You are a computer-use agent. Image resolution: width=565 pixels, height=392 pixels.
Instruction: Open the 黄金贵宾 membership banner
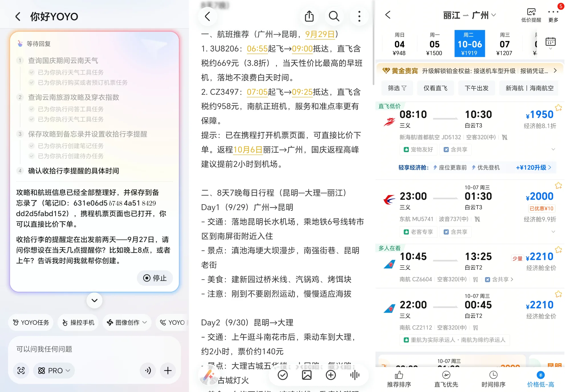470,71
